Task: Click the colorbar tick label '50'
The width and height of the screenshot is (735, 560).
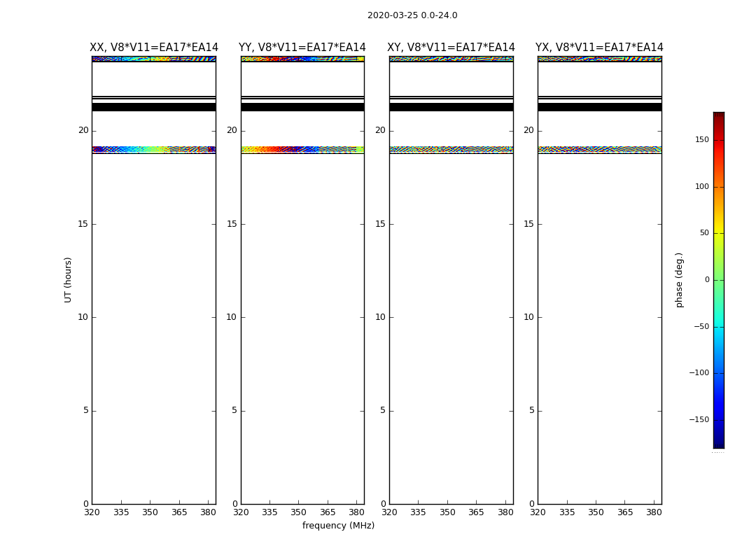Action: pos(704,233)
